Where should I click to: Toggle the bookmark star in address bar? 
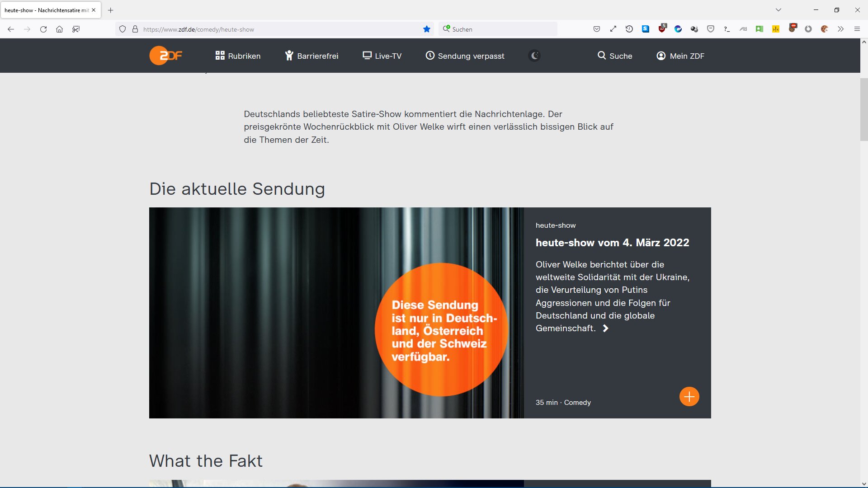pyautogui.click(x=426, y=29)
